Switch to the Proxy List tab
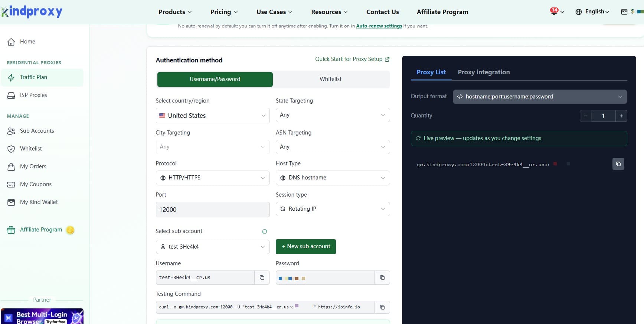The height and width of the screenshot is (324, 644). point(431,72)
